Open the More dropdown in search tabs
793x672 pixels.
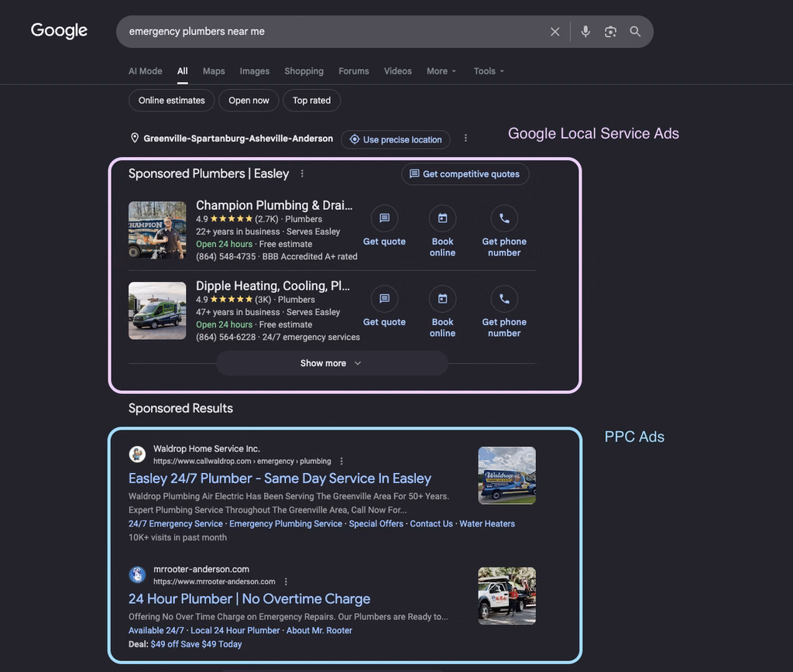(x=441, y=71)
